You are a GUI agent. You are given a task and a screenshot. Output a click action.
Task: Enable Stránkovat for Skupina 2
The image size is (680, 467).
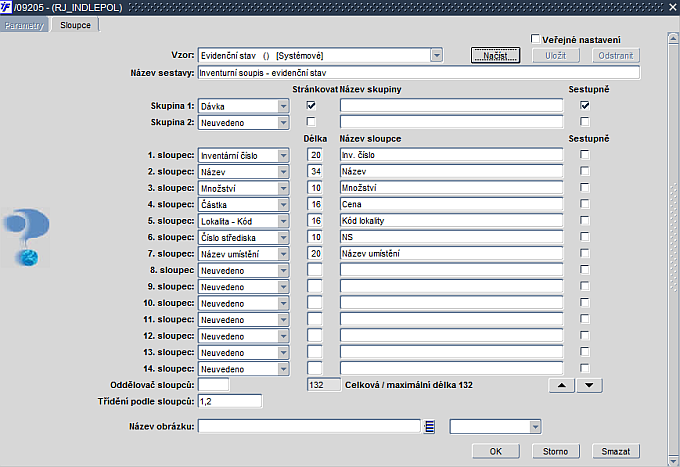(x=311, y=122)
